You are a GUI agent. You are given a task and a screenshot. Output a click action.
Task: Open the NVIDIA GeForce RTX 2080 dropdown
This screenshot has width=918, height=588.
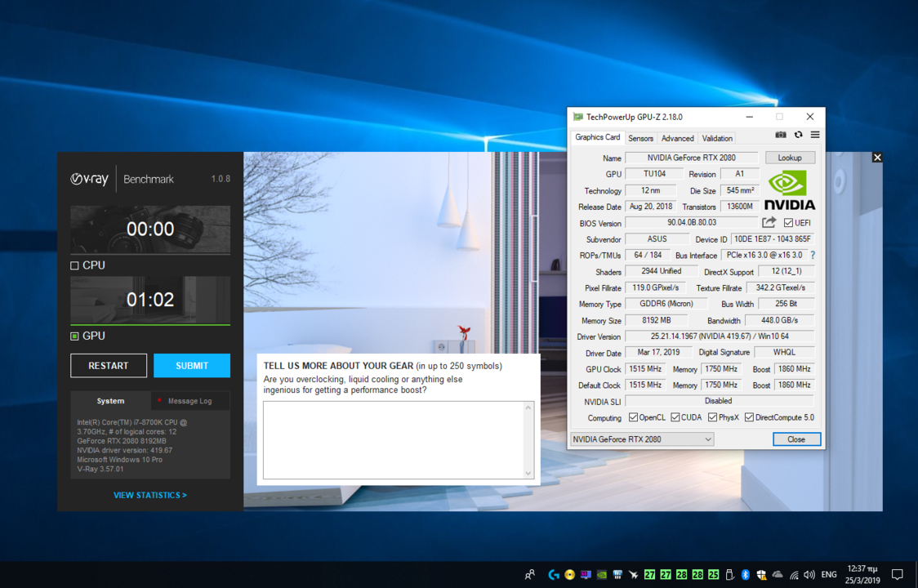[642, 439]
